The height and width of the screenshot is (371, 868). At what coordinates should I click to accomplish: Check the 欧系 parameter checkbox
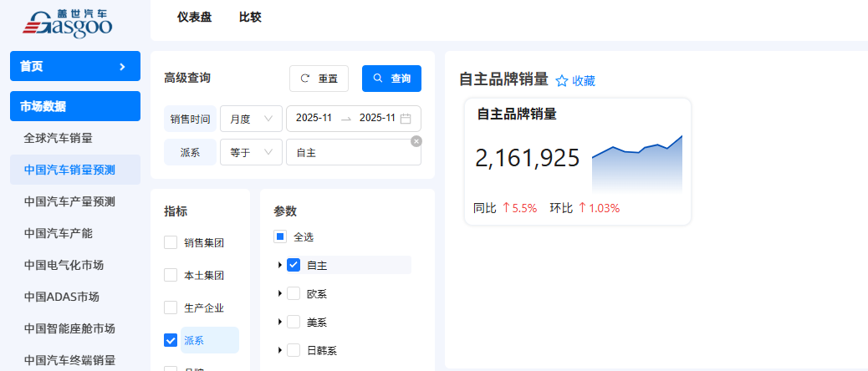(294, 293)
